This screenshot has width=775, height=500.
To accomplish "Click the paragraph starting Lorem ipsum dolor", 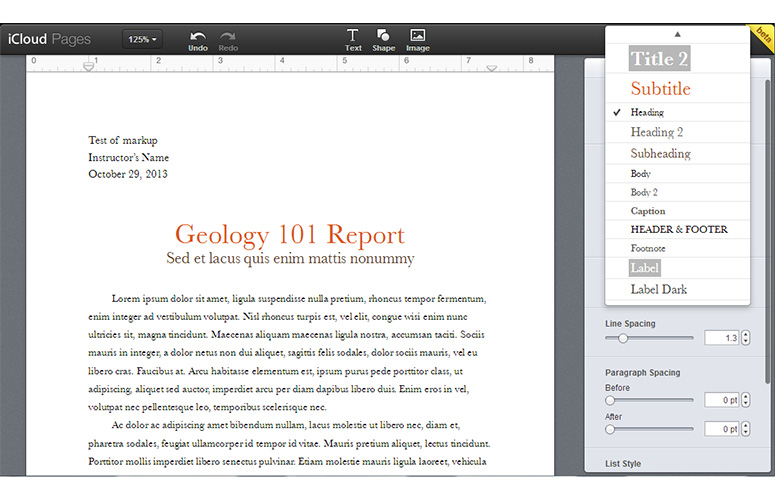I will 288,353.
